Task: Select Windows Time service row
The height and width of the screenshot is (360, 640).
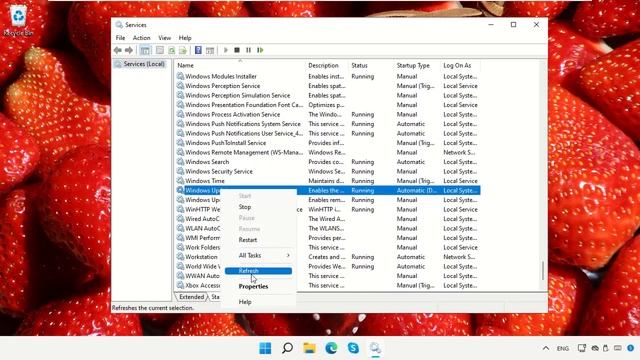Action: click(x=328, y=181)
